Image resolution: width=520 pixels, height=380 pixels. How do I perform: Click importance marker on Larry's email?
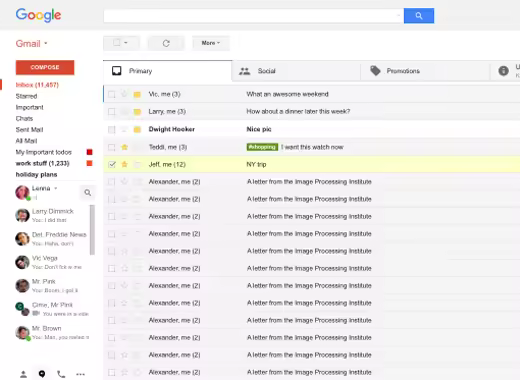click(137, 112)
